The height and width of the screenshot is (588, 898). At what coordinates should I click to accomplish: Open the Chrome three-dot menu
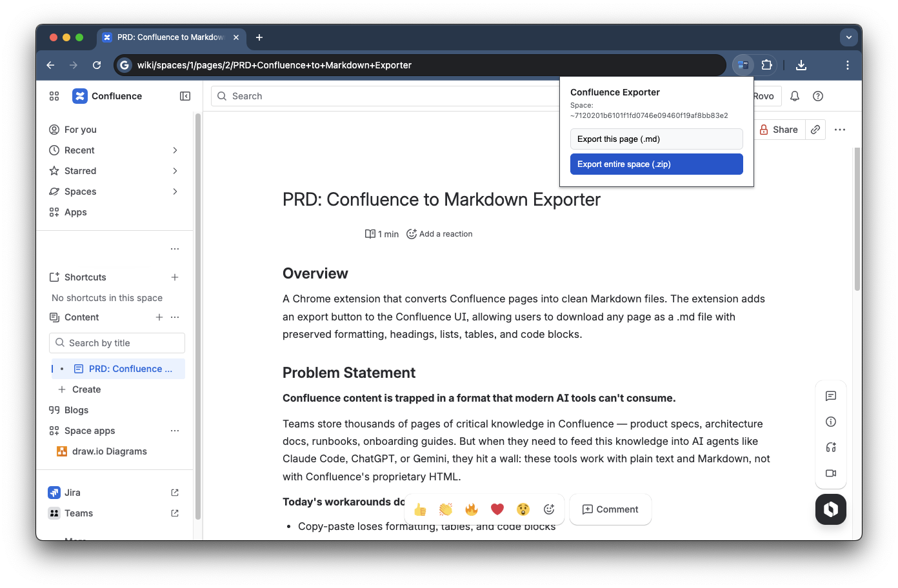click(848, 64)
